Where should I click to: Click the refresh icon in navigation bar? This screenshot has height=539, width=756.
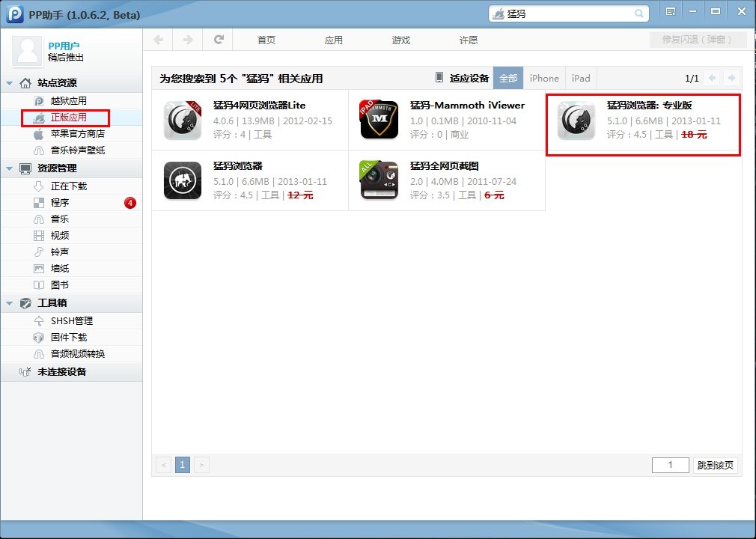(218, 40)
